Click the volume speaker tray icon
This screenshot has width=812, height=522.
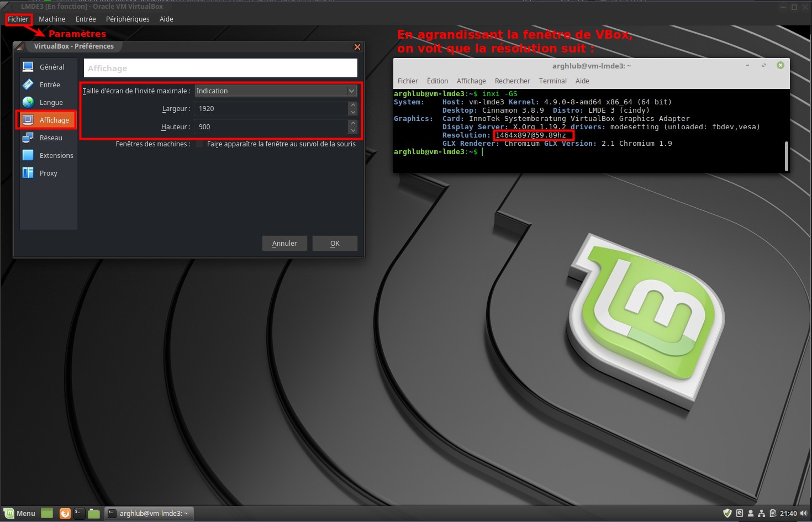pyautogui.click(x=803, y=513)
